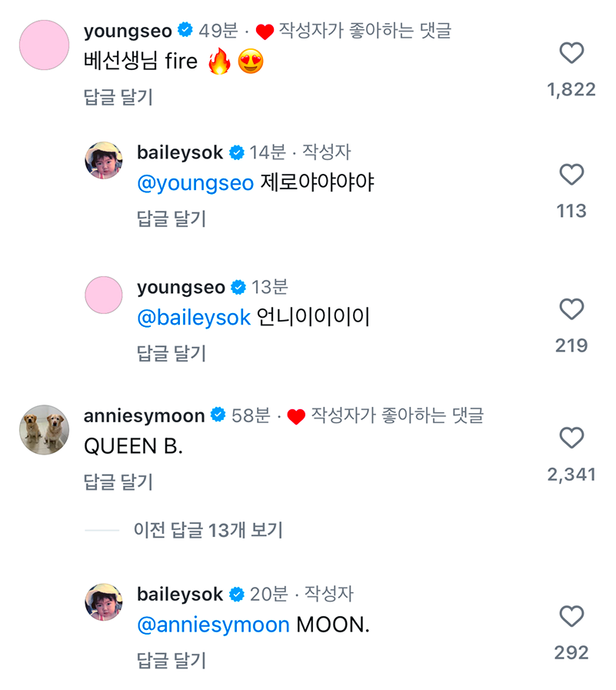Viewport: 616px width, 690px height.
Task: Reply to baileysok's MOON. comment
Action: point(171,660)
